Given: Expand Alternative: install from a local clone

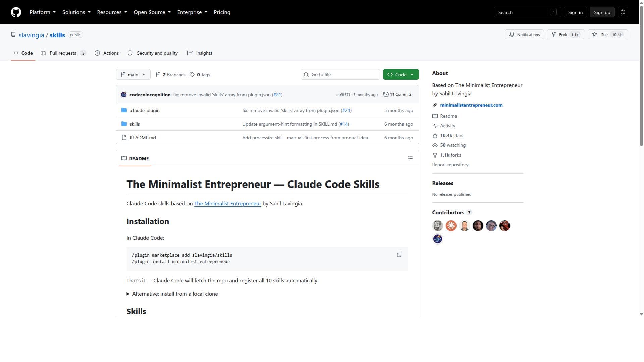Looking at the screenshot, I should pos(172,294).
